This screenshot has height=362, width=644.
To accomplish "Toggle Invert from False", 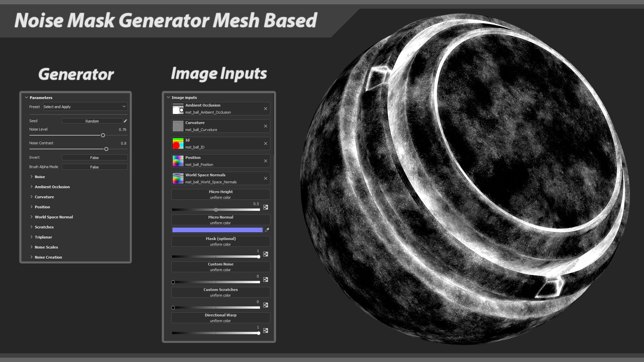I will click(94, 157).
